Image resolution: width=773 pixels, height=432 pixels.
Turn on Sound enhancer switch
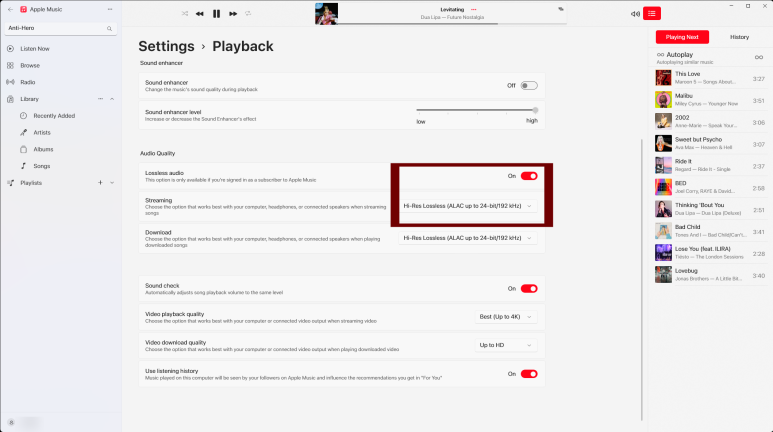point(529,86)
